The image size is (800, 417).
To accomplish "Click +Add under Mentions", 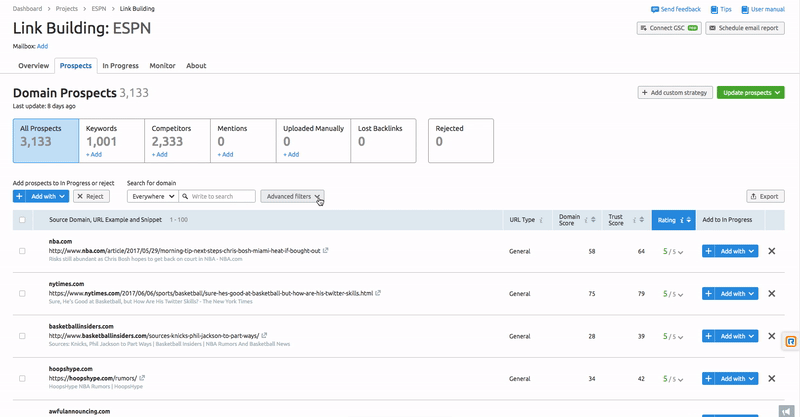I will (x=226, y=154).
